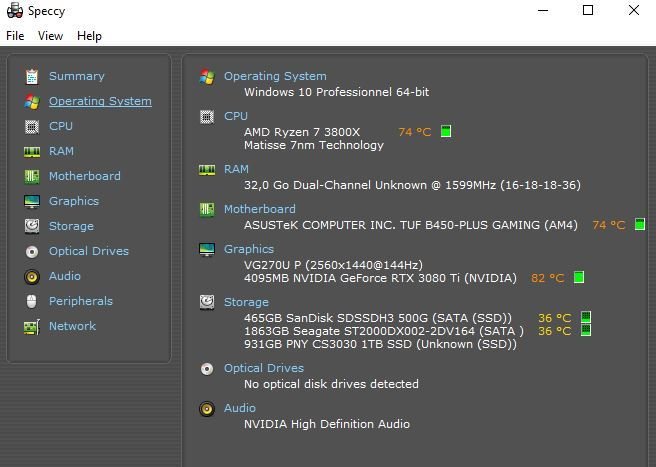This screenshot has height=467, width=656.
Task: Open the CPU section from sidebar
Action: (61, 126)
